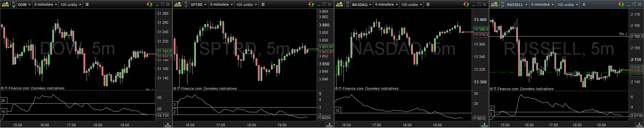Click the export icon at NASDAQ chart bottom

click(x=484, y=125)
